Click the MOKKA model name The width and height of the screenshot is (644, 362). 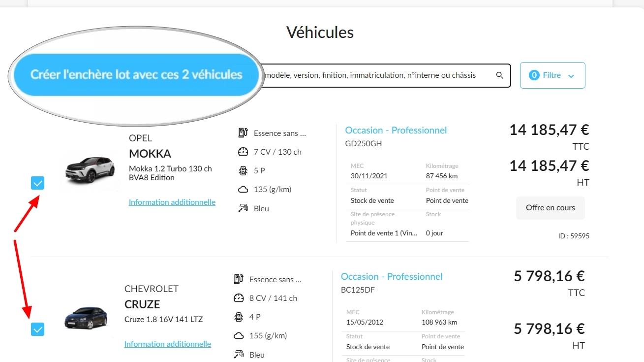[150, 153]
